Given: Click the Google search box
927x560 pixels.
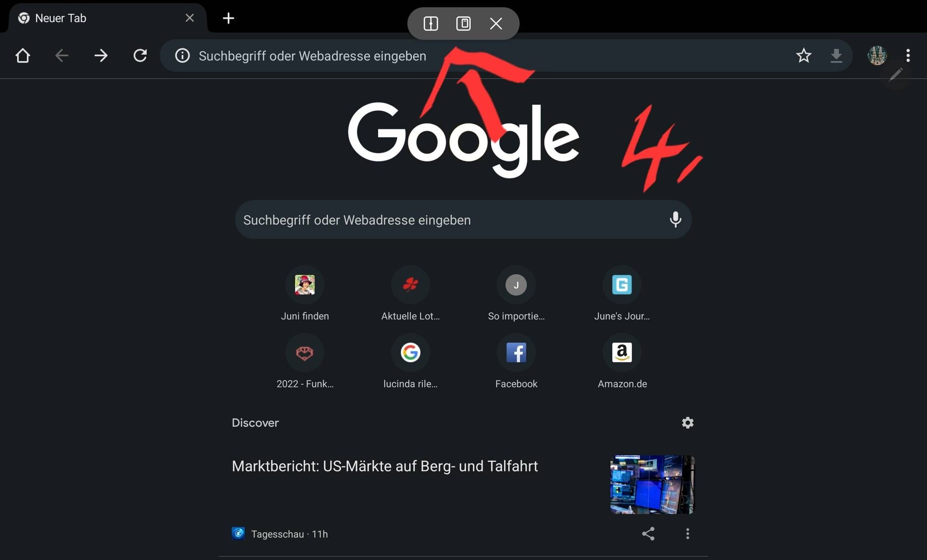Looking at the screenshot, I should click(463, 220).
